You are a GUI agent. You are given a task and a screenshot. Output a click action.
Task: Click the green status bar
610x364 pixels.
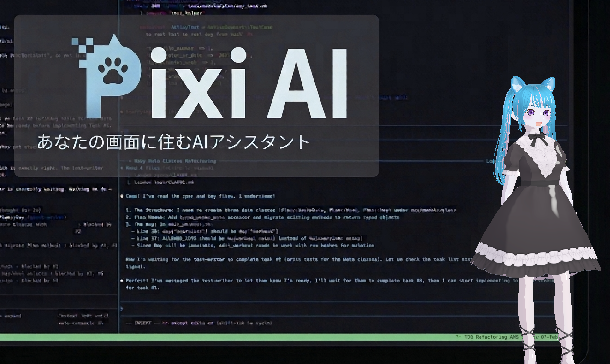pyautogui.click(x=221, y=337)
